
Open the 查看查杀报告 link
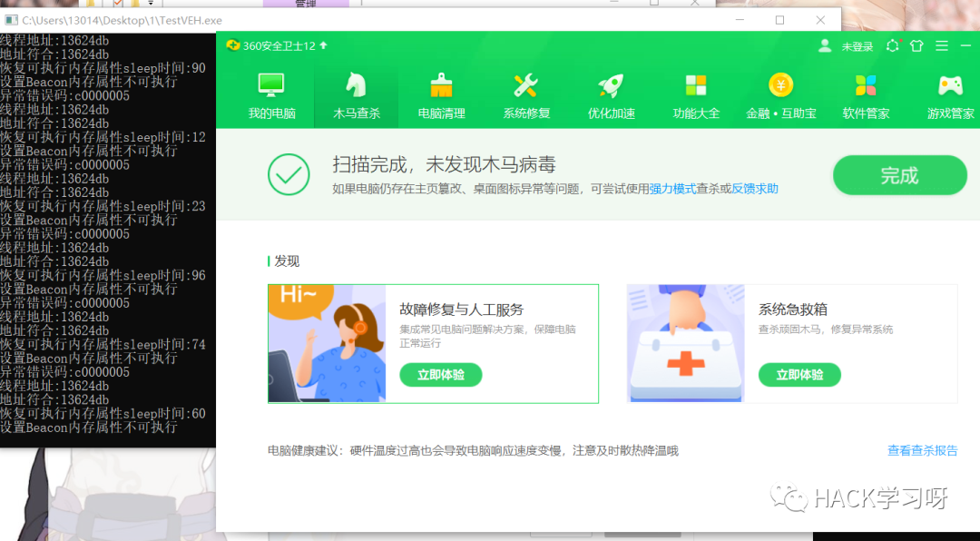click(923, 450)
